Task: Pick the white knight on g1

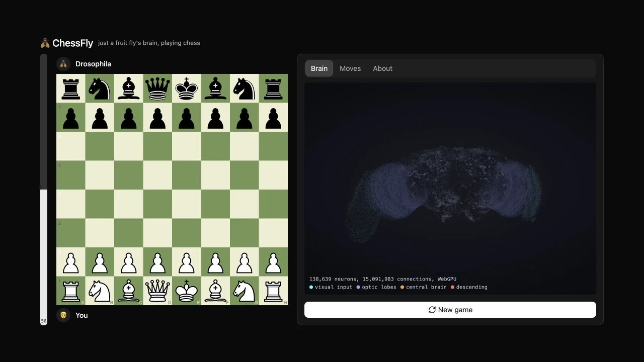Action: tap(245, 291)
